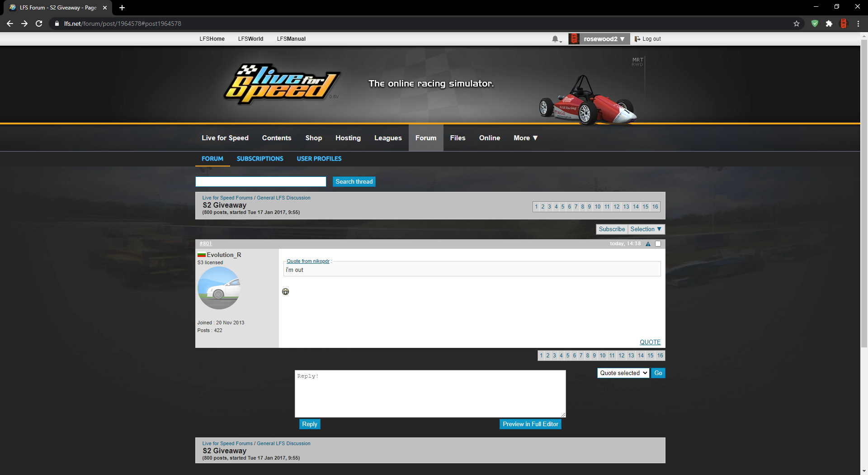Click Preview in Full Editor button
Screen dimensions: 868x475
point(530,424)
